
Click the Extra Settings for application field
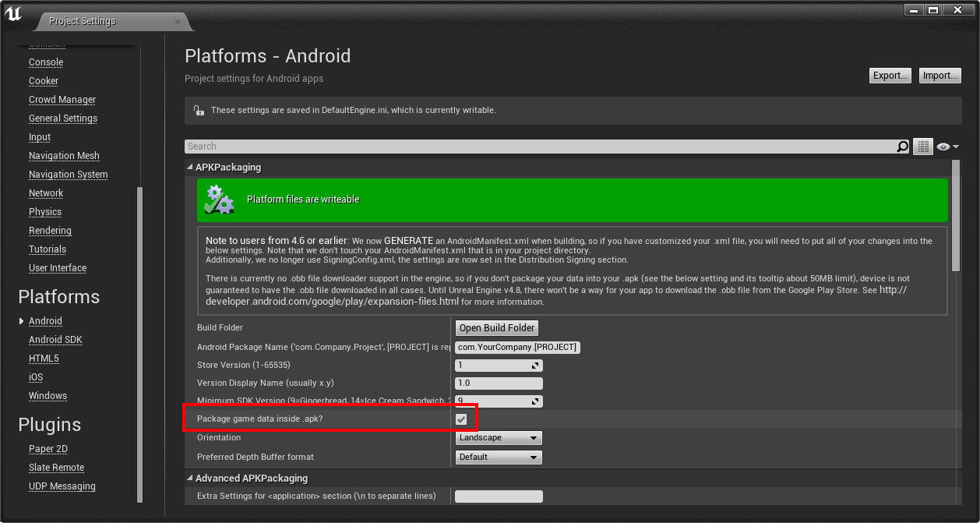coord(499,496)
